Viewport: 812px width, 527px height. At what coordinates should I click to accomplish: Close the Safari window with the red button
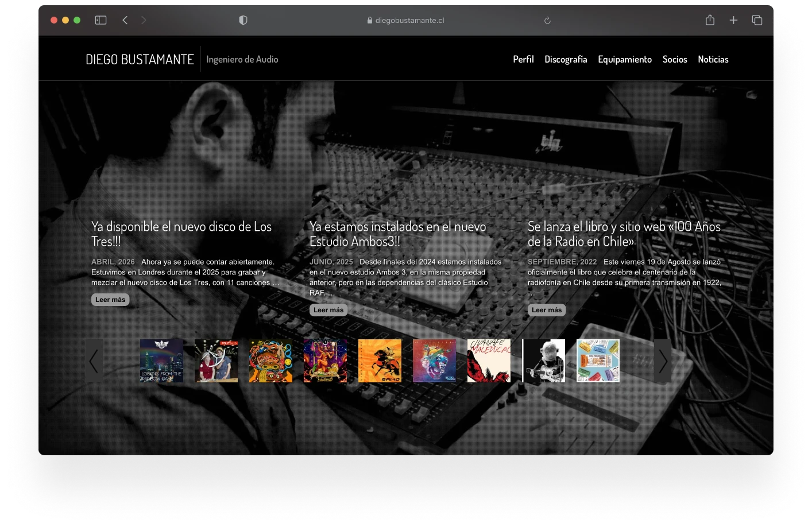pyautogui.click(x=54, y=20)
